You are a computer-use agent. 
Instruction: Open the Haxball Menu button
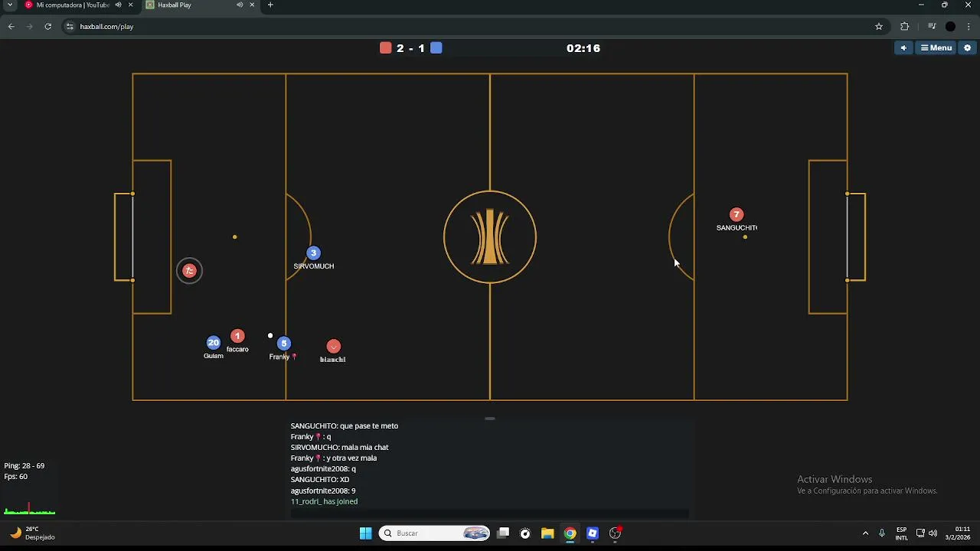click(936, 47)
